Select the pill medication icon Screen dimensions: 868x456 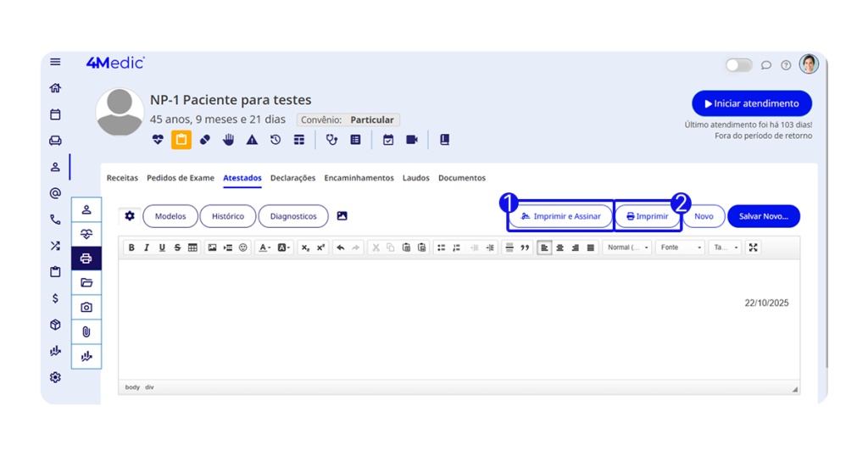(205, 140)
